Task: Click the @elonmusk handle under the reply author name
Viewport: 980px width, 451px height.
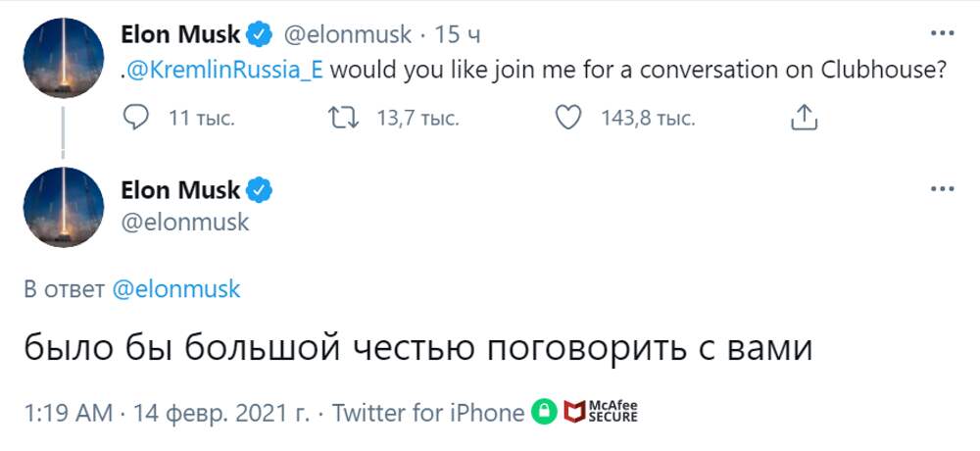Action: [185, 222]
